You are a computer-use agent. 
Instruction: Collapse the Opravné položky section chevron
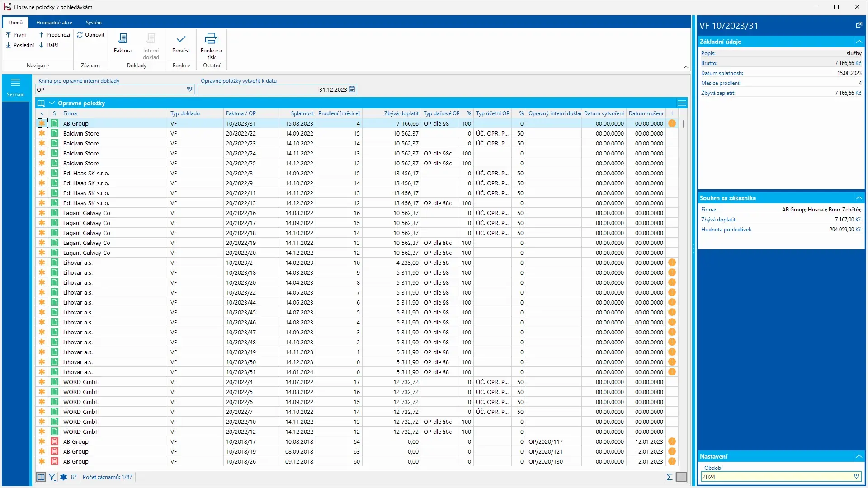pos(52,103)
